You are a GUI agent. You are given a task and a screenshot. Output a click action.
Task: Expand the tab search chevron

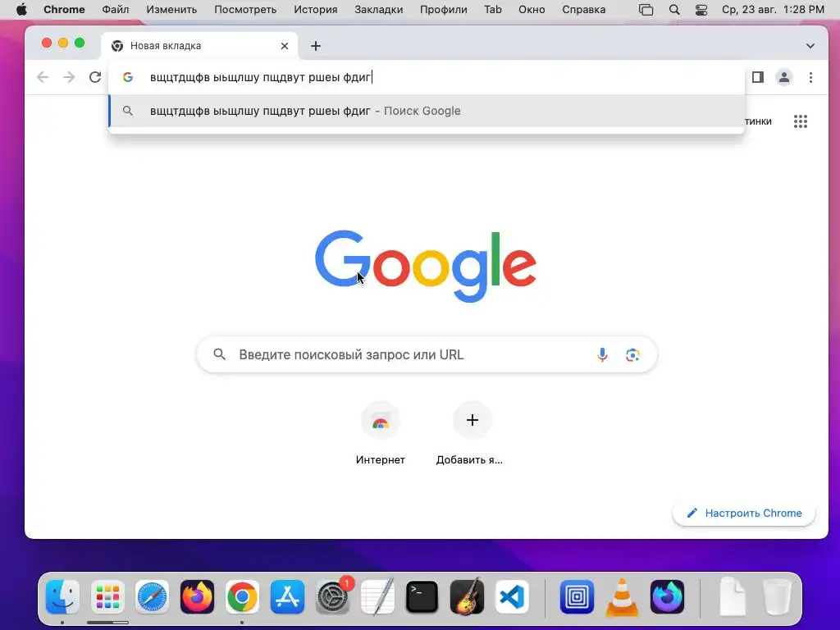point(810,46)
